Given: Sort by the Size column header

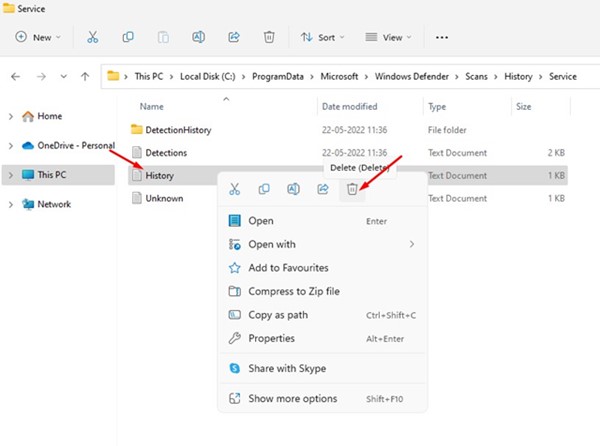Looking at the screenshot, I should tap(523, 107).
